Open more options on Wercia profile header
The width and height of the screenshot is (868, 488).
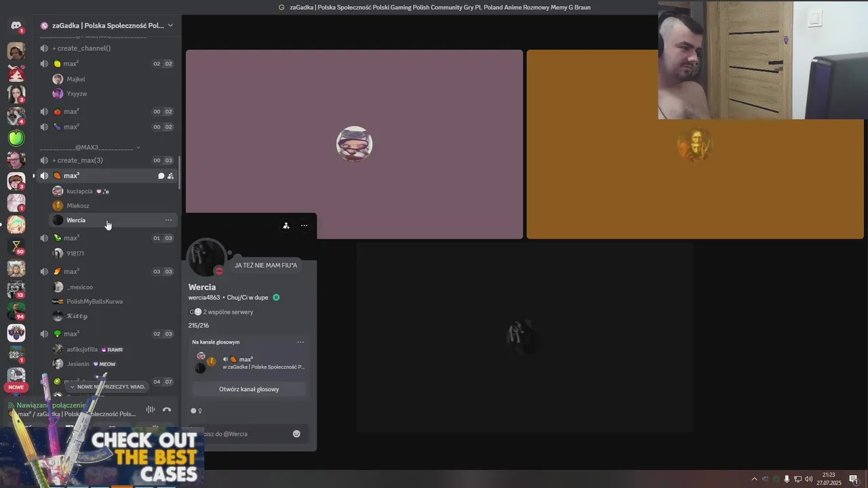tap(304, 226)
